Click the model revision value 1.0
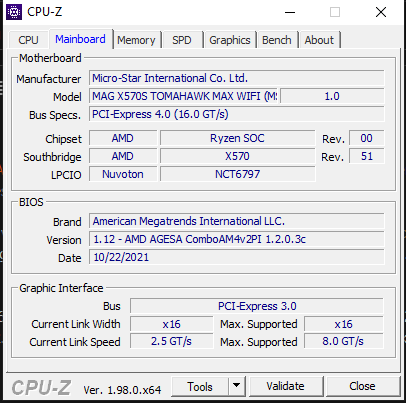The height and width of the screenshot is (403, 406). (x=332, y=96)
